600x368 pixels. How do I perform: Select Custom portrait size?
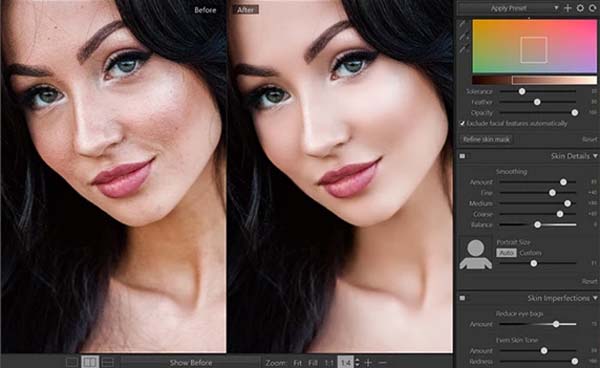click(x=530, y=253)
